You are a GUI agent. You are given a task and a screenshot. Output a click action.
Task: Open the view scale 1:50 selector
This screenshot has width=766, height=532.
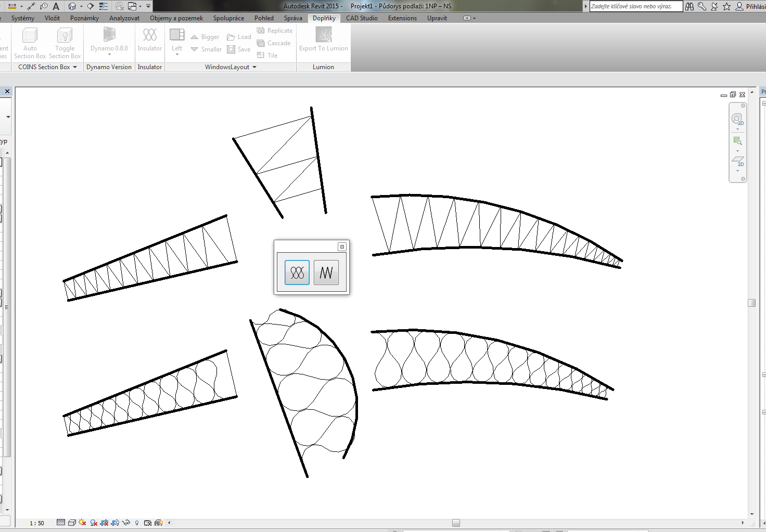coord(37,523)
